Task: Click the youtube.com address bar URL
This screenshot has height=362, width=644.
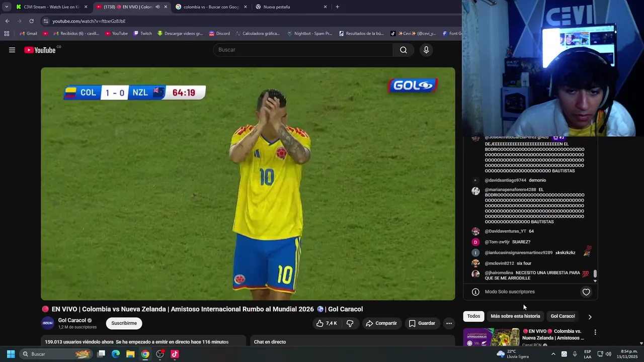Action: coord(89,21)
